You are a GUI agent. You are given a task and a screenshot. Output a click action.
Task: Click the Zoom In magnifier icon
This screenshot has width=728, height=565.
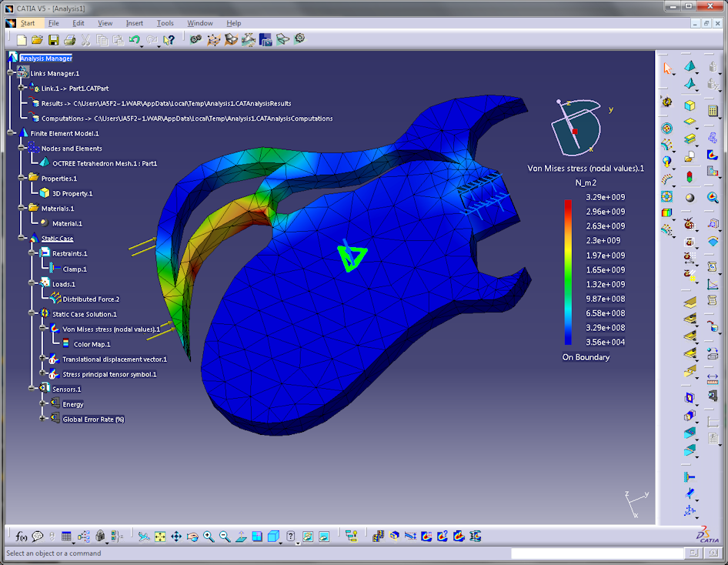pos(209,537)
